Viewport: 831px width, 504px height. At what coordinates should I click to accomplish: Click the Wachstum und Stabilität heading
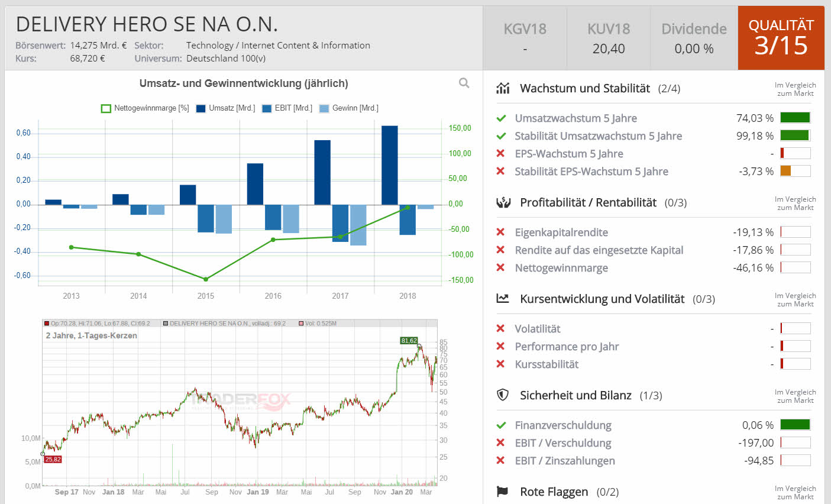[585, 88]
